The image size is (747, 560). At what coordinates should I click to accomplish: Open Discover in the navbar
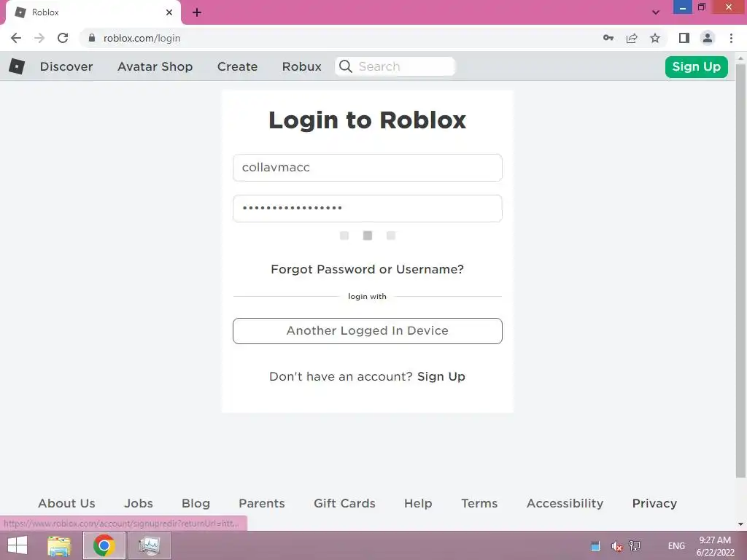[66, 66]
